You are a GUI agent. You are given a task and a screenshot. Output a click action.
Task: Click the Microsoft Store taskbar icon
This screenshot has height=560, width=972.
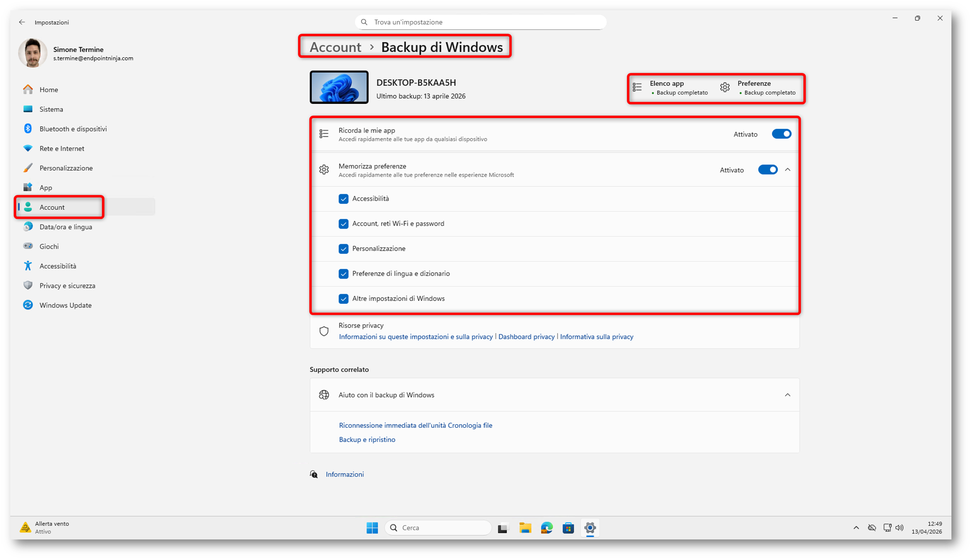568,528
